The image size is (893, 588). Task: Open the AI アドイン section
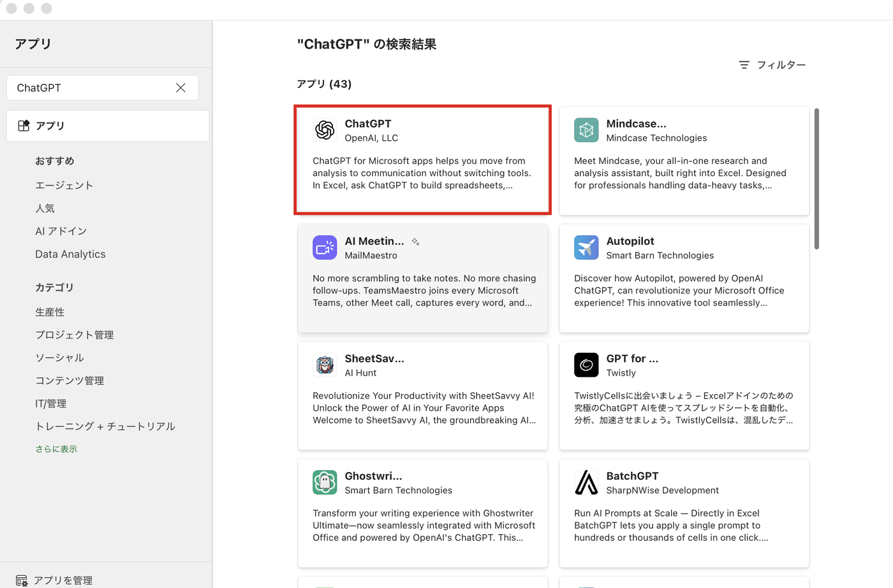61,231
